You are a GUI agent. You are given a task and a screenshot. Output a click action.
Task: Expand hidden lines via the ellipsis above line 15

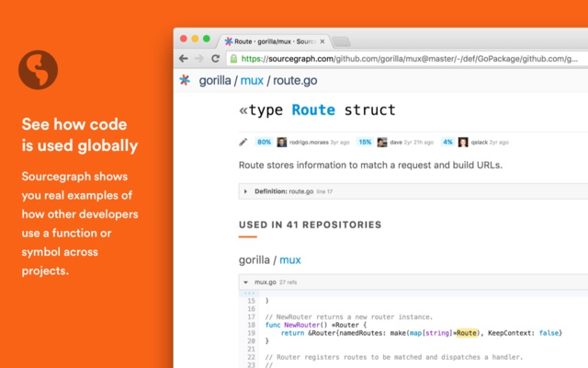tap(249, 293)
